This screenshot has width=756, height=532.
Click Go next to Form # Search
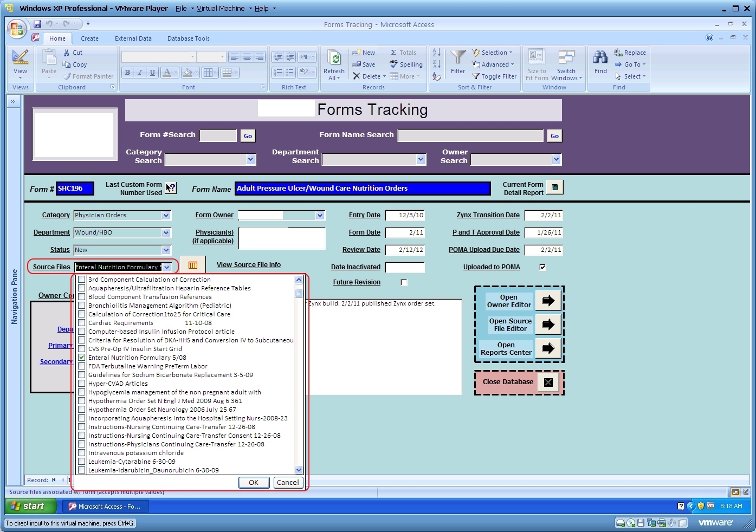pyautogui.click(x=248, y=136)
